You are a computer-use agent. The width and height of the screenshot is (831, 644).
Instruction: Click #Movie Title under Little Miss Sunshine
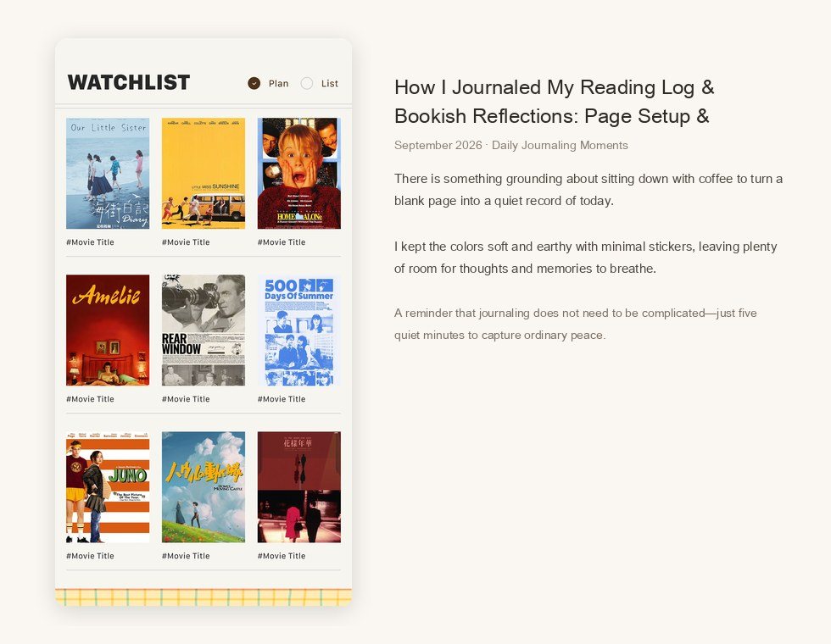point(186,242)
